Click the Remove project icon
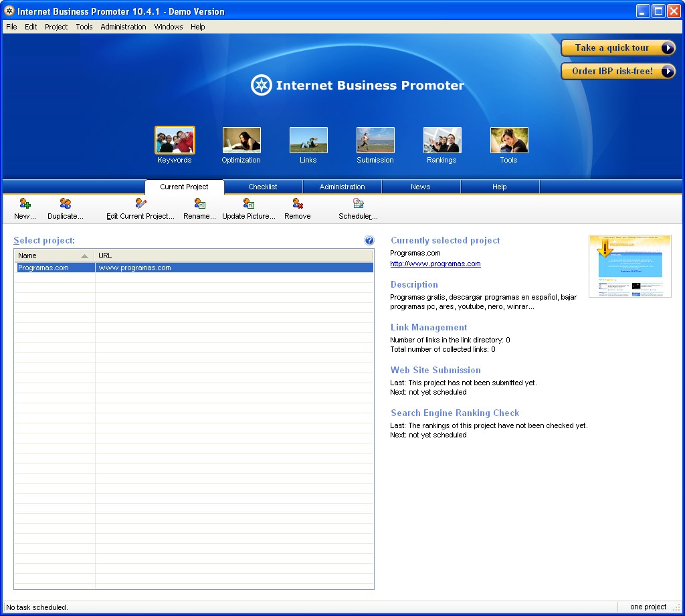Screen dimensions: 685x616 coord(298,203)
